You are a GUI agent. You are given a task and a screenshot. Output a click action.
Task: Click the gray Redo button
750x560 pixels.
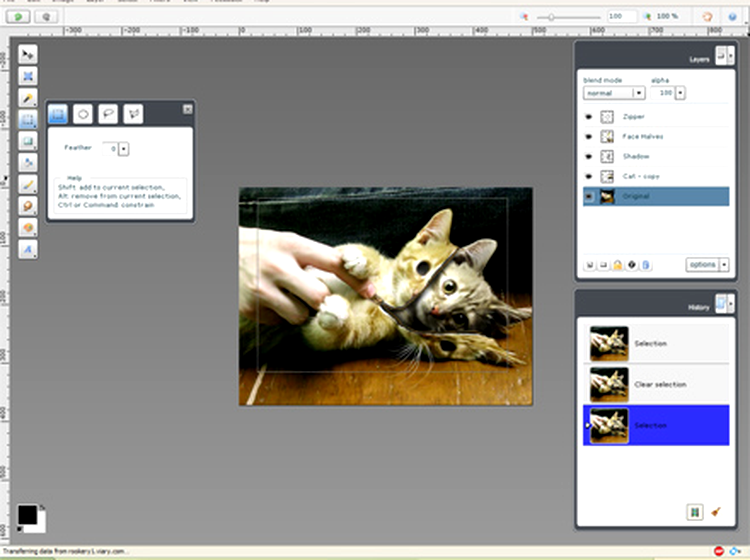point(46,17)
